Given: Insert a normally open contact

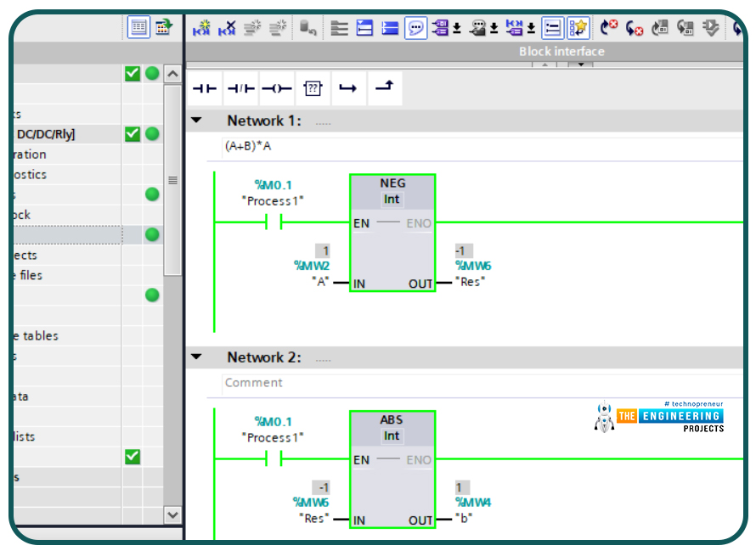Looking at the screenshot, I should point(205,88).
